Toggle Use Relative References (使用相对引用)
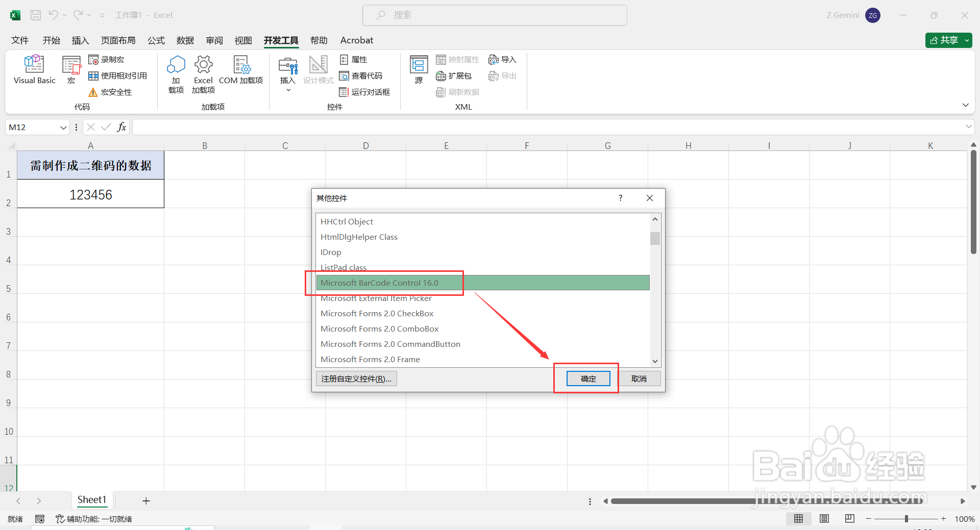Viewport: 980px width, 530px height. (x=118, y=76)
